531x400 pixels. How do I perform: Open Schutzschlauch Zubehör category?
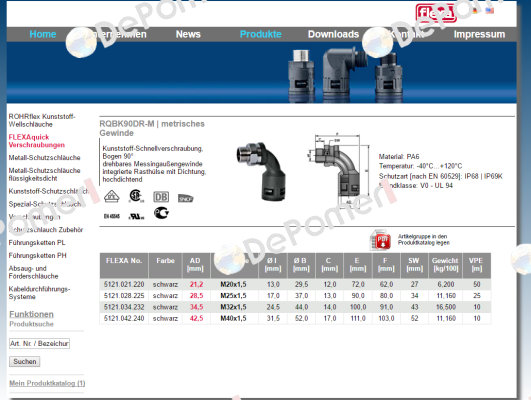point(46,230)
